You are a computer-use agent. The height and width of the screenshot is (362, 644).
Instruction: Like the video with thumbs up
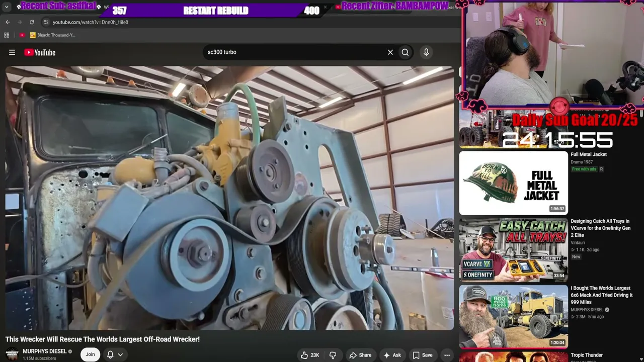(304, 355)
